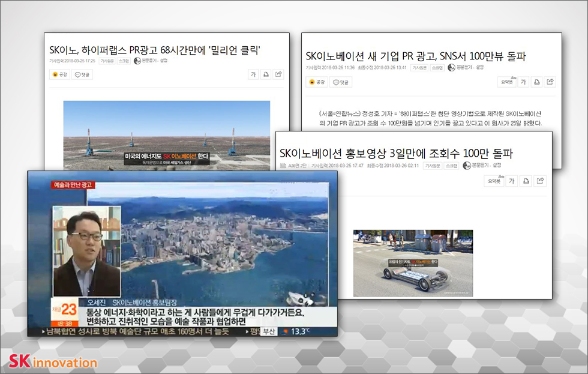588x374 pixels.
Task: Open 댓글 comments on the SK이노 하이퍼랩스 article
Action: pos(81,74)
